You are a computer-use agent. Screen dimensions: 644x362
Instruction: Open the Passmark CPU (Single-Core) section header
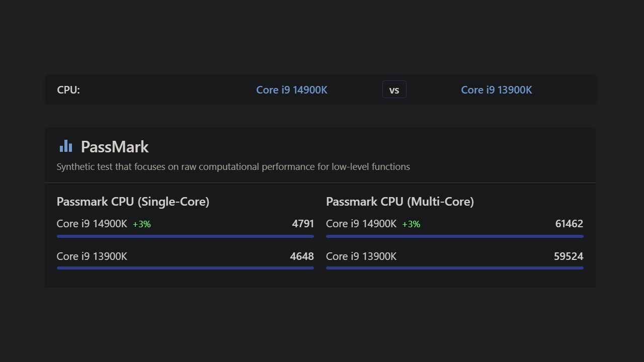point(133,201)
